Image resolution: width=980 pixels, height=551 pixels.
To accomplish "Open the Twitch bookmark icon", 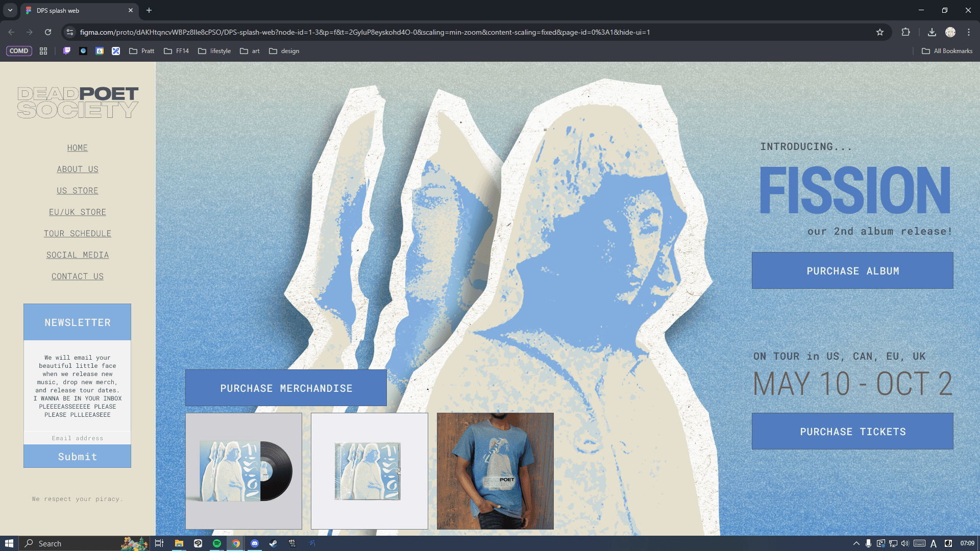I will [x=67, y=51].
